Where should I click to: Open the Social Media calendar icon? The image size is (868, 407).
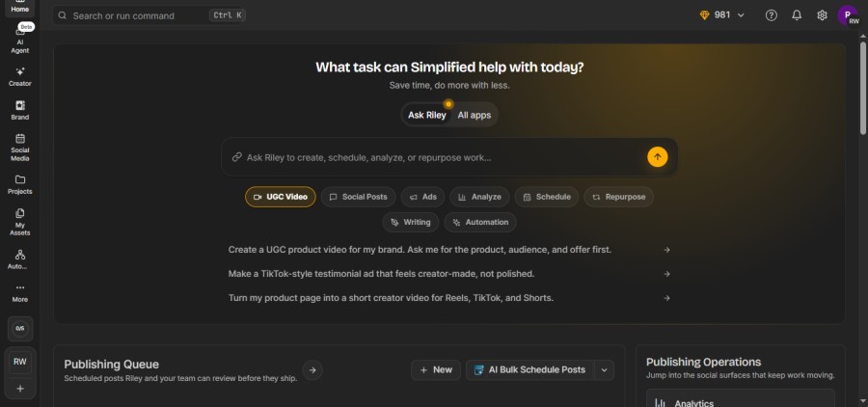pos(20,148)
